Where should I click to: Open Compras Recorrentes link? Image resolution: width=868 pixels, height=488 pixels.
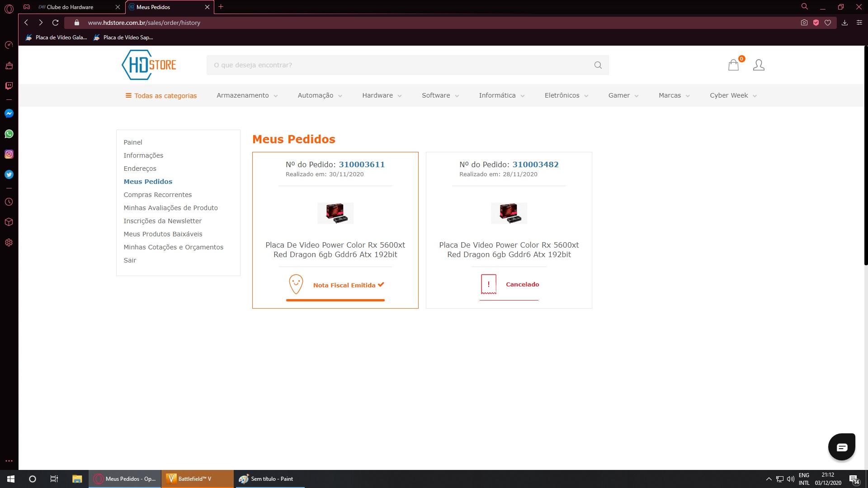click(x=157, y=195)
